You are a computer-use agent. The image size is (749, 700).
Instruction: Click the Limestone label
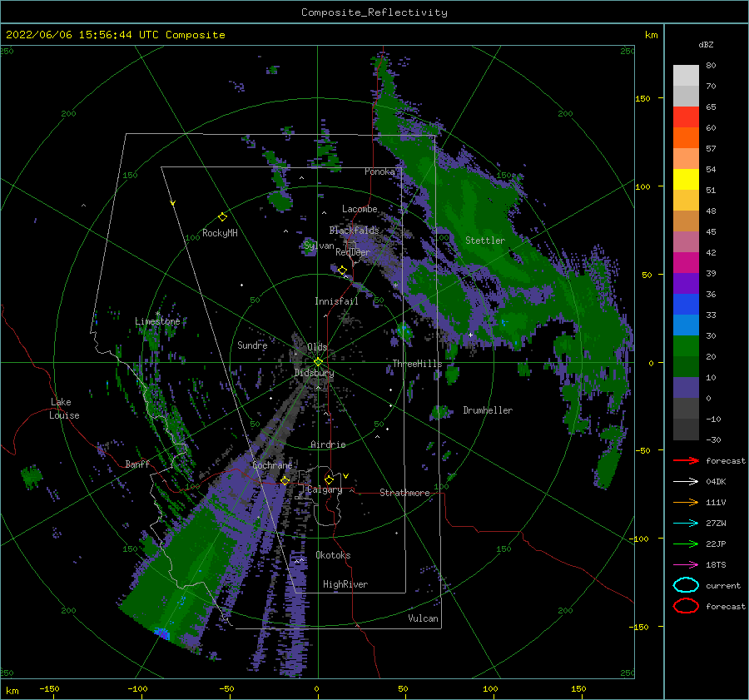157,321
